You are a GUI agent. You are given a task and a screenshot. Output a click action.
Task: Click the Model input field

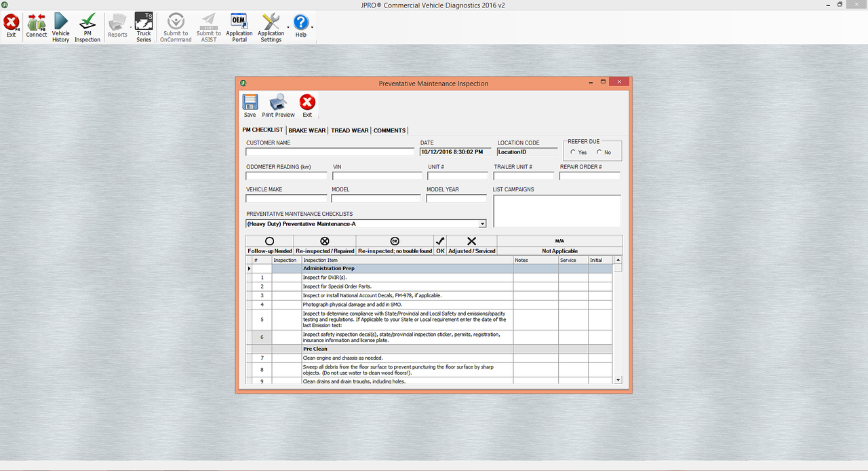point(376,199)
